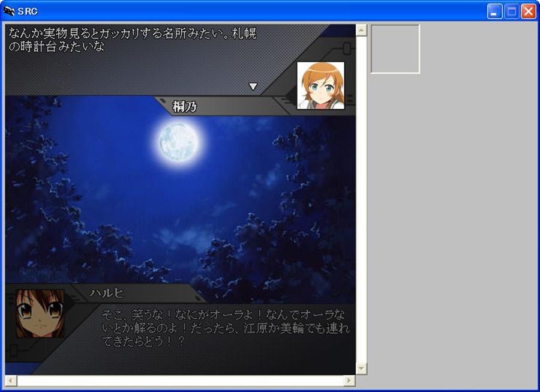Click the vertical scrollbar down arrow
This screenshot has width=540, height=392.
361,369
